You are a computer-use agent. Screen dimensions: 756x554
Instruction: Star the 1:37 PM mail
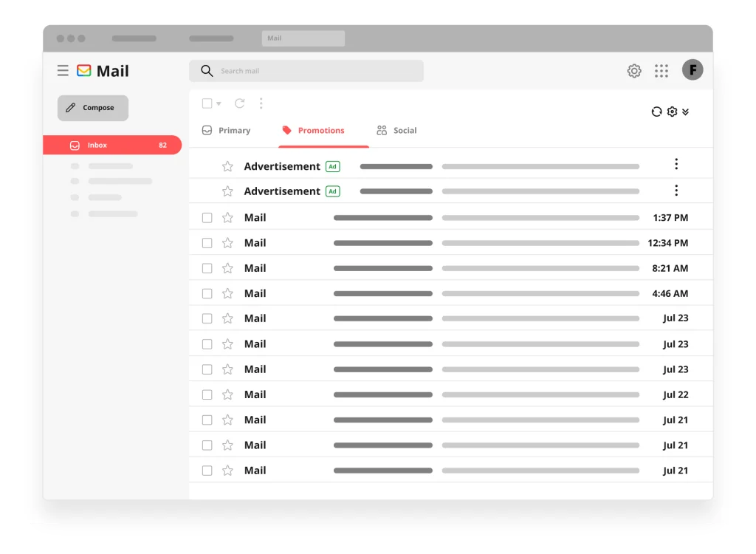(227, 218)
